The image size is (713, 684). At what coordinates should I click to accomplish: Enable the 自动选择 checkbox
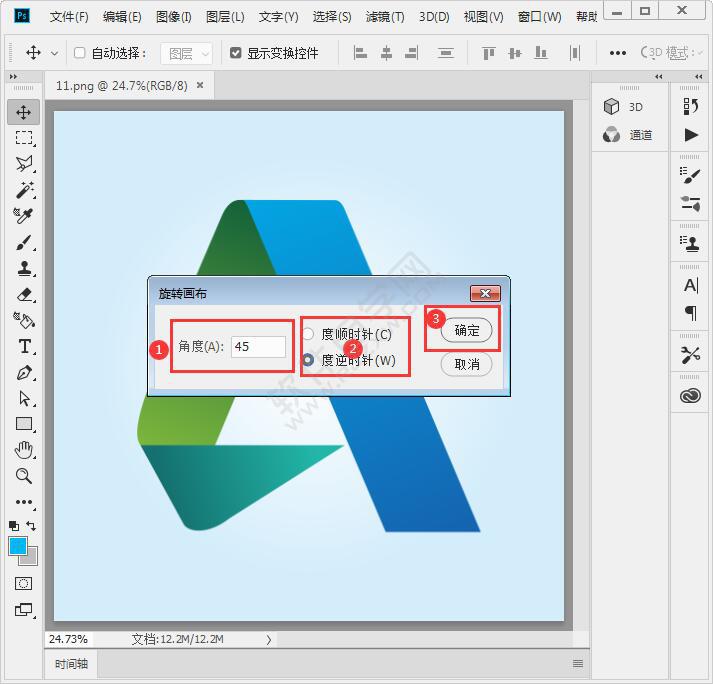click(x=80, y=53)
